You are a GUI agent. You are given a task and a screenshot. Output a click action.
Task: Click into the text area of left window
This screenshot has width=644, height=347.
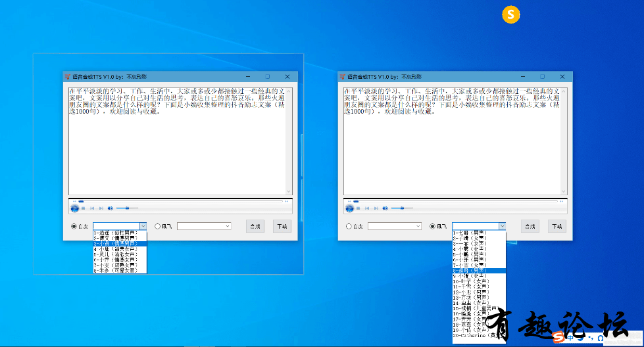pos(177,141)
